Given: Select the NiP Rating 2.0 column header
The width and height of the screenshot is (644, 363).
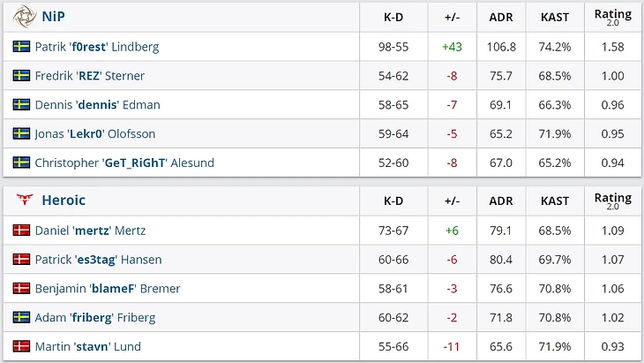Looking at the screenshot, I should coord(613,18).
